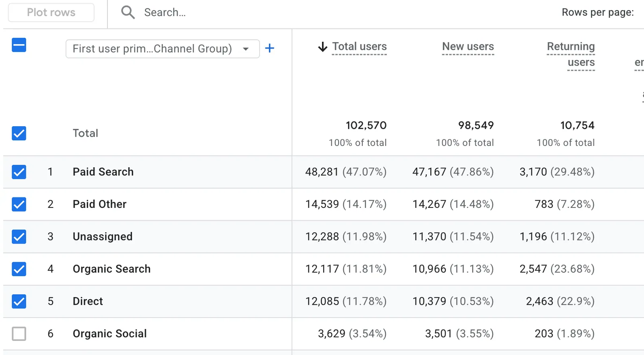This screenshot has height=355, width=644.
Task: Toggle the select-all header checkbox
Action: pyautogui.click(x=19, y=45)
